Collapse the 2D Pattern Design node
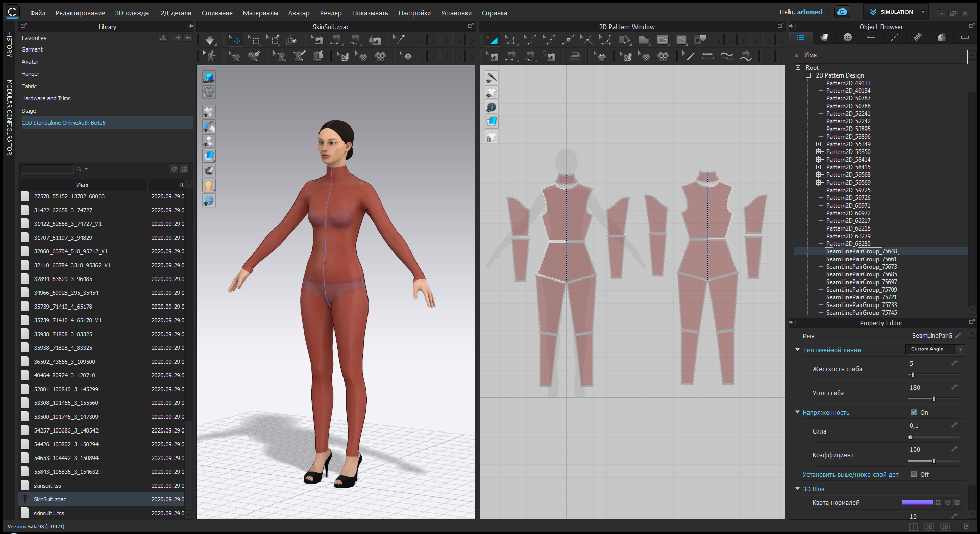 click(808, 75)
